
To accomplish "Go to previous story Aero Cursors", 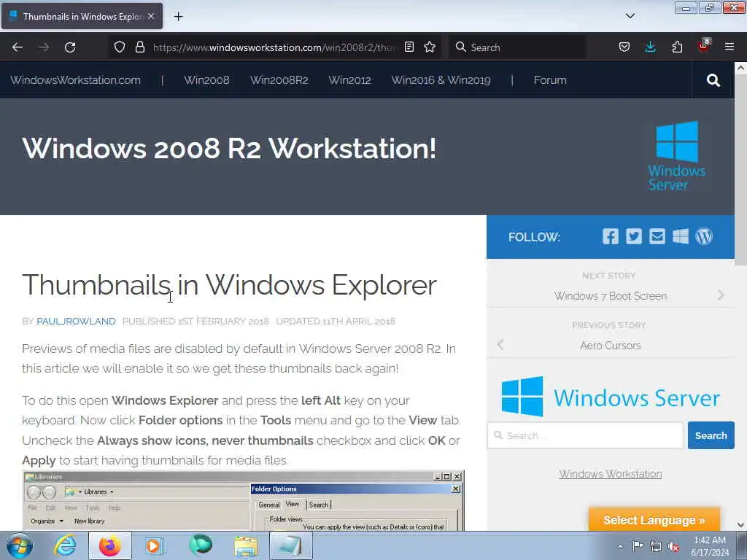I will tap(611, 345).
